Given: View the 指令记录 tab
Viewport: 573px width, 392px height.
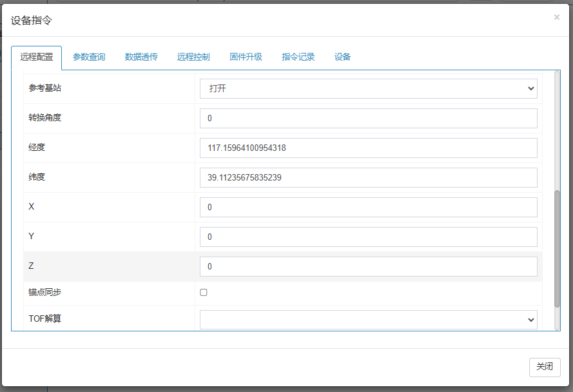Looking at the screenshot, I should pos(298,57).
